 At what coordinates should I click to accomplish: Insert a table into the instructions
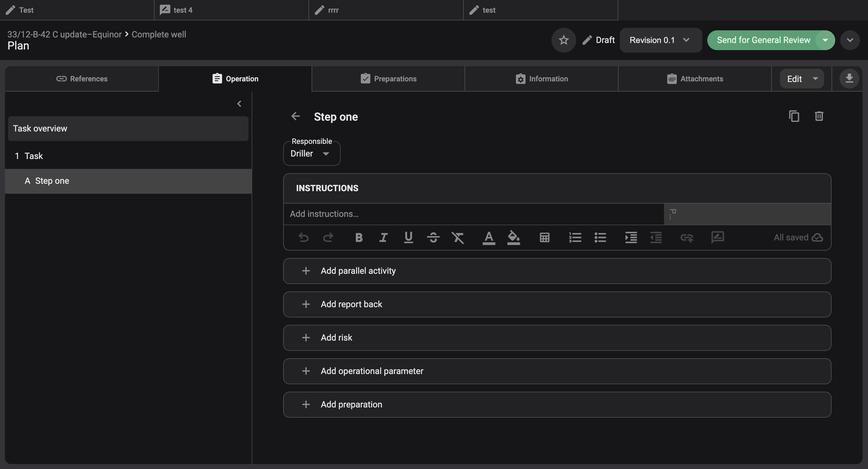(x=544, y=237)
